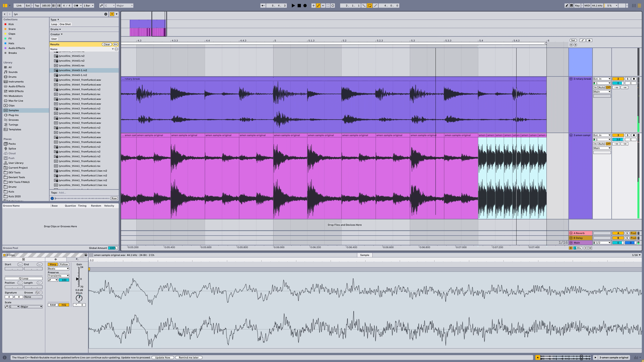Screen dimensions: 644x362
Task: Clear the browser search field
Action: (x=106, y=14)
